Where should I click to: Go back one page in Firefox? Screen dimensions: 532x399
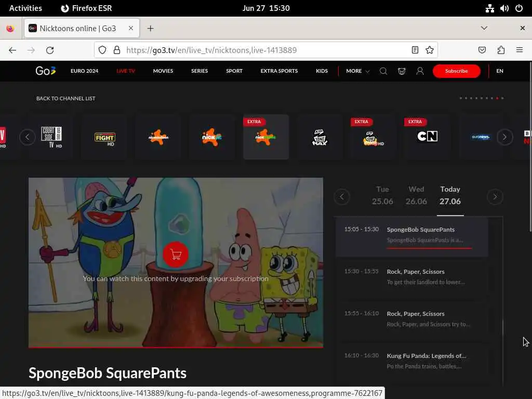12,50
